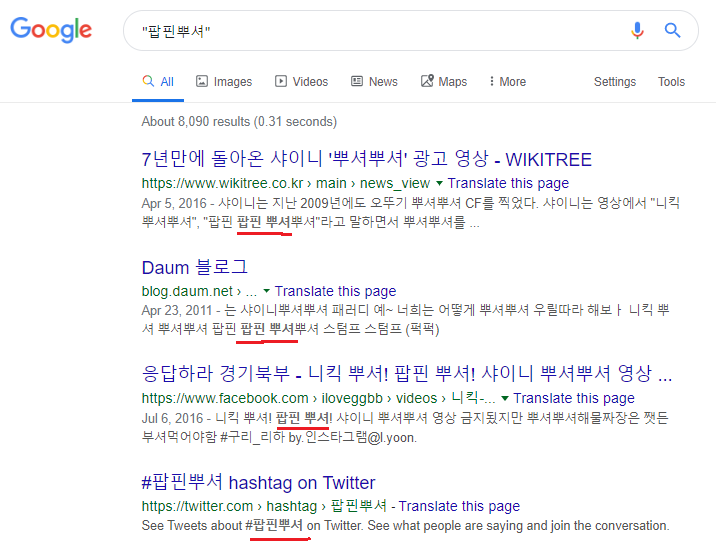Expand the blog.daum.net result dropdown arrow
This screenshot has height=549, width=716.
(x=267, y=291)
